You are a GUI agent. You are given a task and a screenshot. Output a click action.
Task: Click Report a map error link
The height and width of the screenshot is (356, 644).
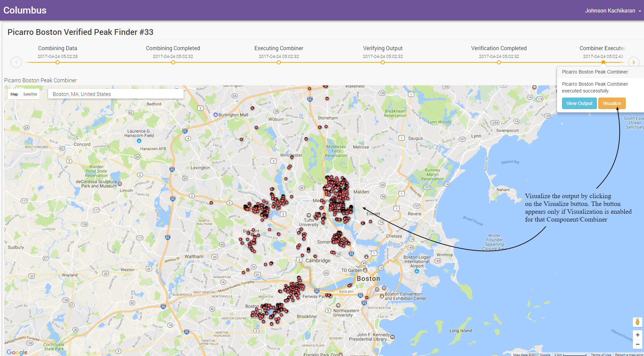tap(629, 354)
